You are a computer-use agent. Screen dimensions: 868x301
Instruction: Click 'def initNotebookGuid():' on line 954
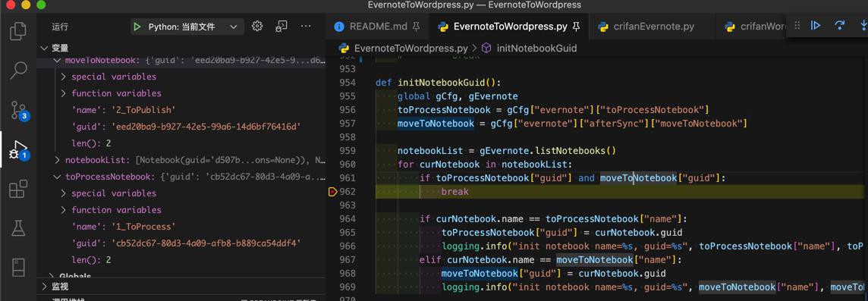tap(438, 83)
